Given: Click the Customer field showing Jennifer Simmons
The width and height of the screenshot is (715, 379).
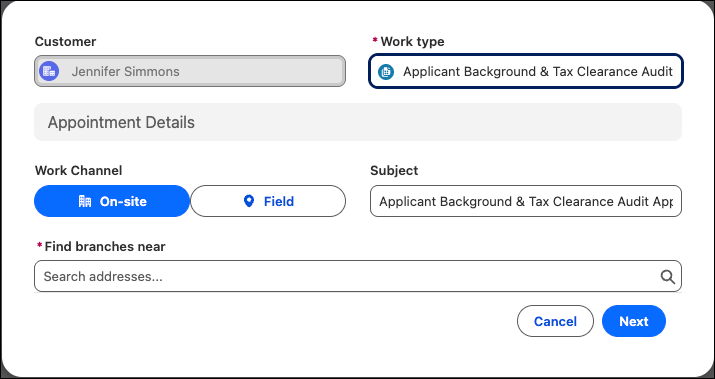Looking at the screenshot, I should click(x=190, y=71).
